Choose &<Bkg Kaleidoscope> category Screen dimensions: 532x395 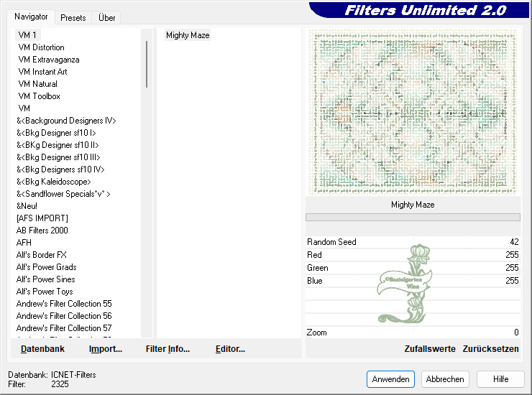54,182
